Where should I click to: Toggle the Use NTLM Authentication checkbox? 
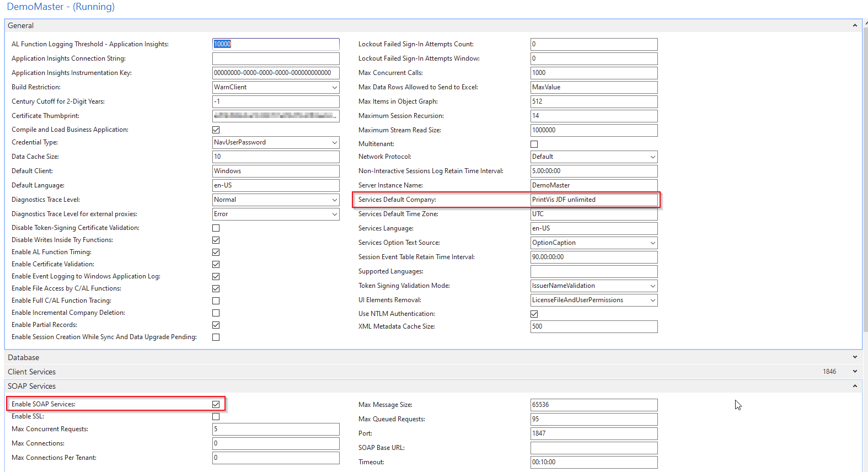(x=534, y=314)
